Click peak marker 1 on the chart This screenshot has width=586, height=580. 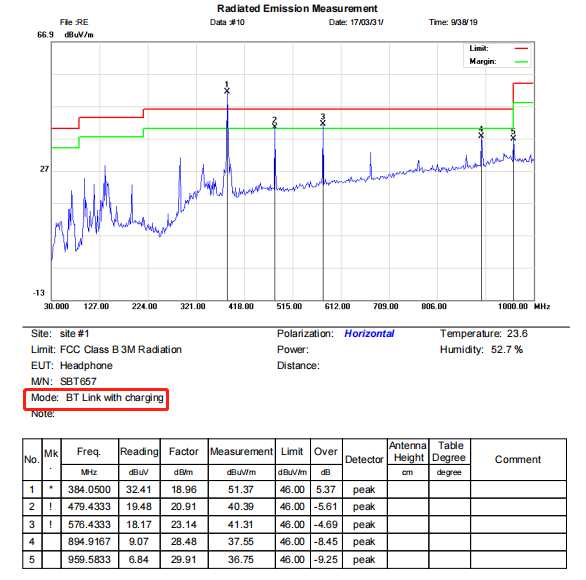[x=227, y=91]
